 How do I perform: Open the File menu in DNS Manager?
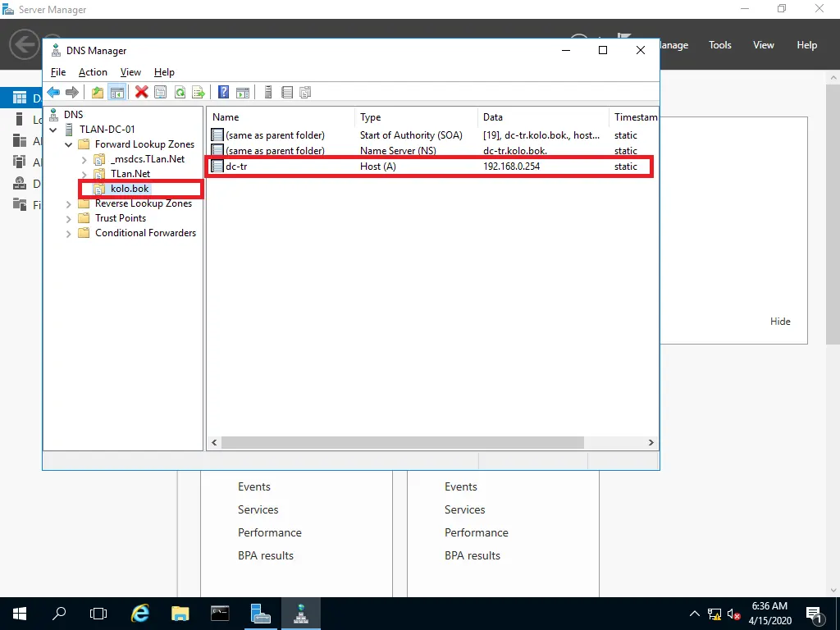[57, 72]
